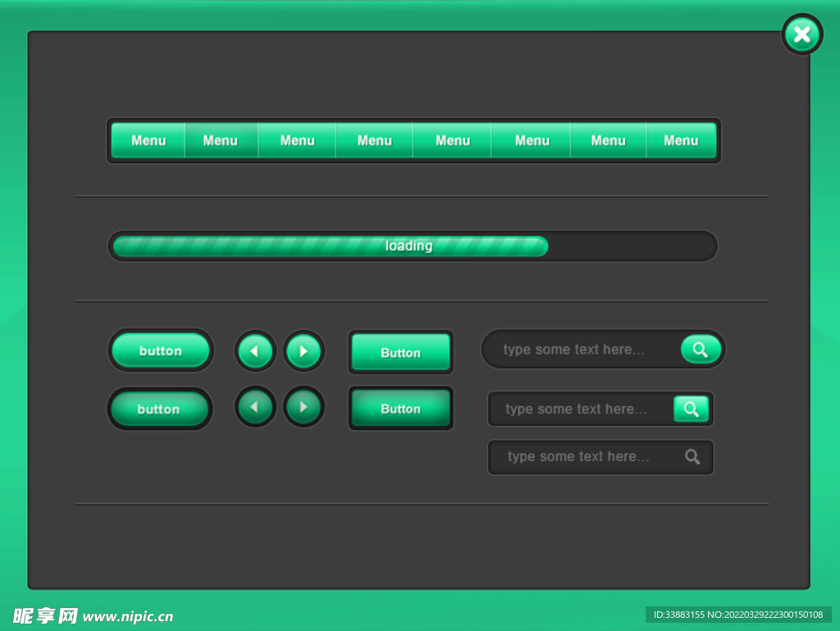Click the rounded green search magnifier button
Viewport: 840px width, 631px height.
coord(701,350)
